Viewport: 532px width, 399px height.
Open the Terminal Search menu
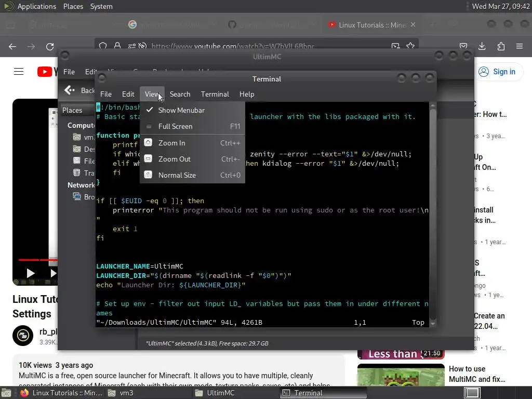coord(180,94)
